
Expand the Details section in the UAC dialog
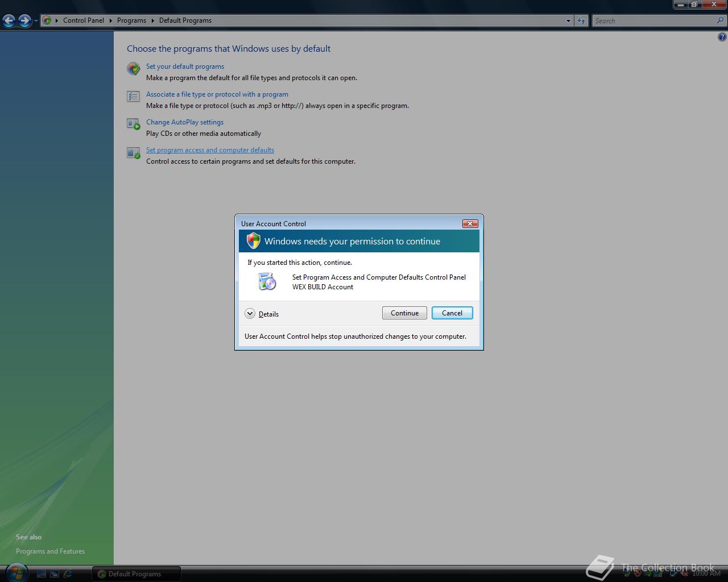(x=262, y=314)
